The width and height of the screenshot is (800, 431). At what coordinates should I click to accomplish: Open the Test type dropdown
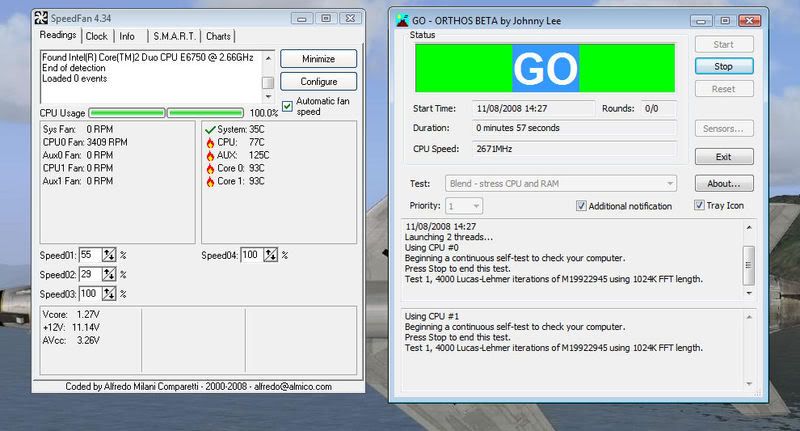pos(561,184)
